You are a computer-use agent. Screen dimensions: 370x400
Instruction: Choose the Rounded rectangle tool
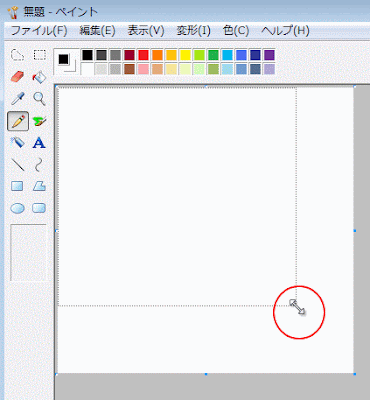39,208
